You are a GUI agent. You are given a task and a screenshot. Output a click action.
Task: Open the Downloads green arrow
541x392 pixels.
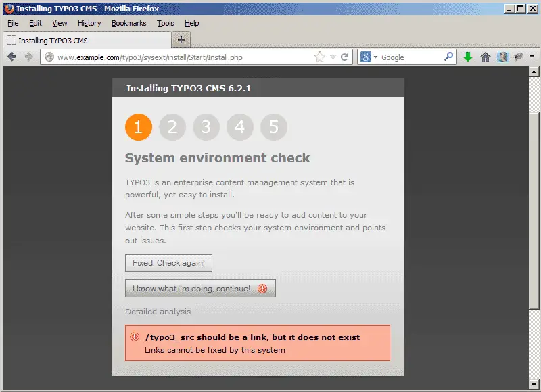468,57
